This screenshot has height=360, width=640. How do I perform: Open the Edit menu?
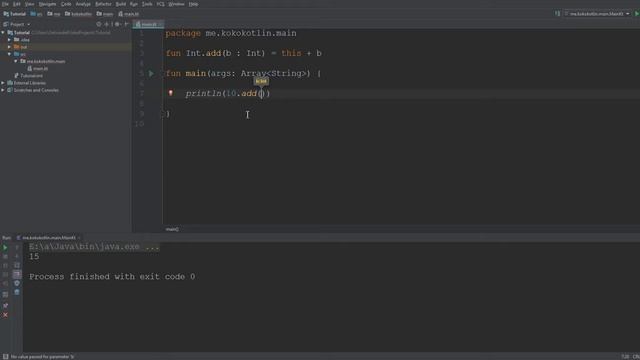pos(17,4)
